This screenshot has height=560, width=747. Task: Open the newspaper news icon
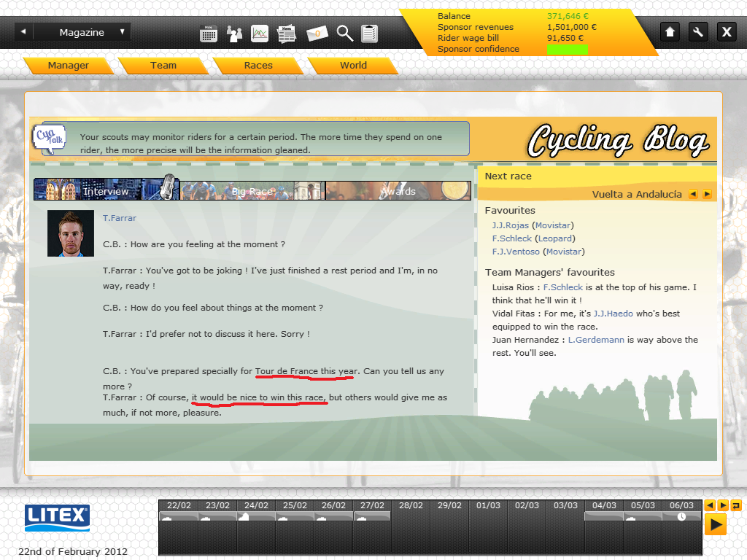287,33
